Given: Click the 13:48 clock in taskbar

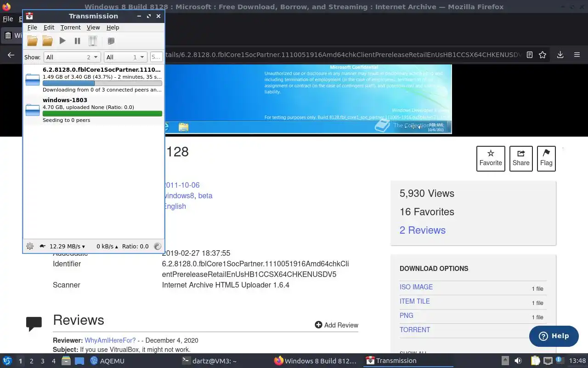Looking at the screenshot, I should coord(577,361).
